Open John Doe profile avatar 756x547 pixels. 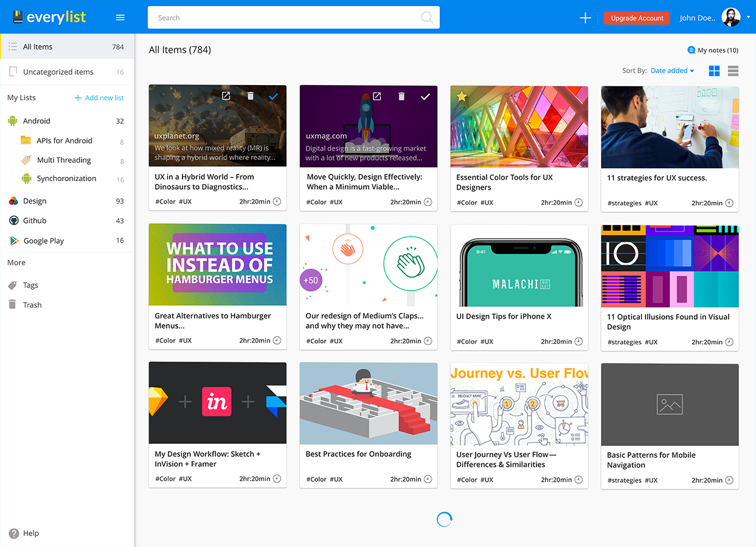pos(731,18)
